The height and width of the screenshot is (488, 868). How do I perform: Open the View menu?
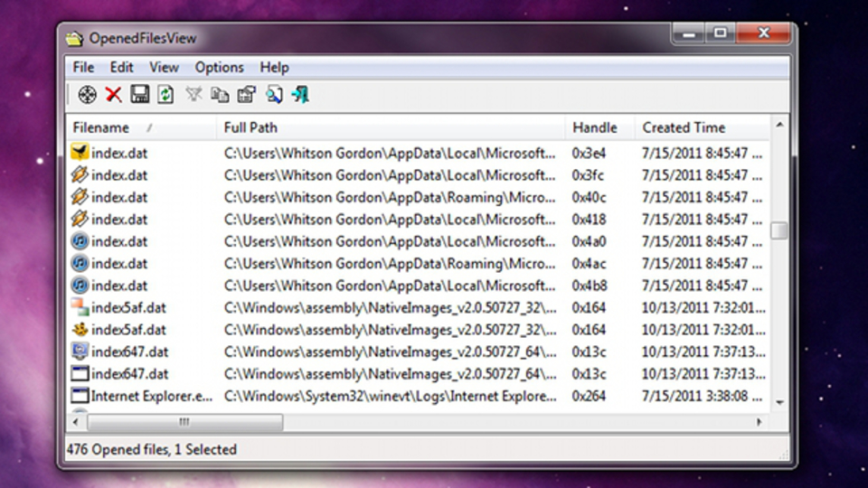164,68
